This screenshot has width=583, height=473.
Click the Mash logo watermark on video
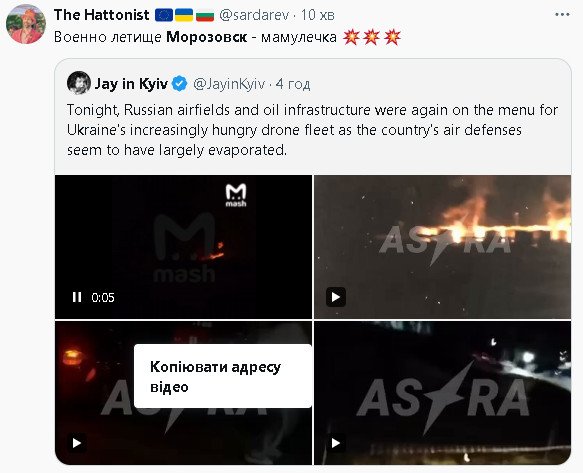[x=236, y=195]
